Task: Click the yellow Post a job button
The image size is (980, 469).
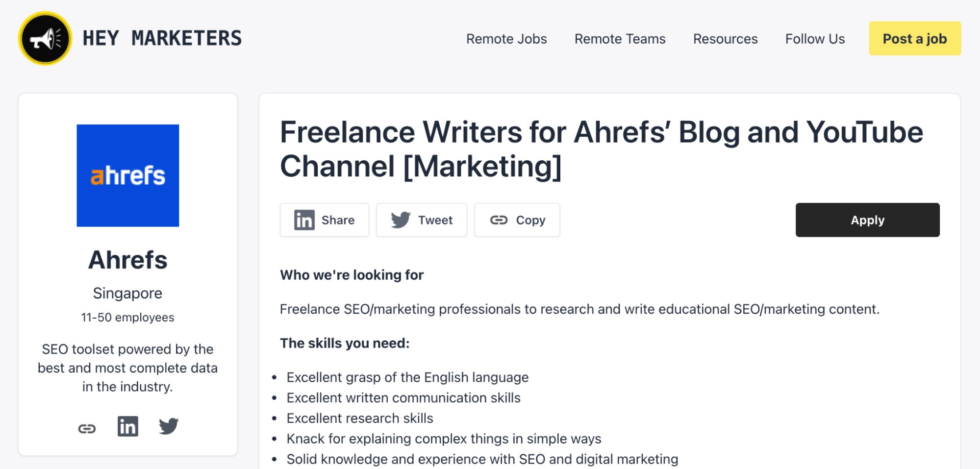Action: pyautogui.click(x=914, y=39)
